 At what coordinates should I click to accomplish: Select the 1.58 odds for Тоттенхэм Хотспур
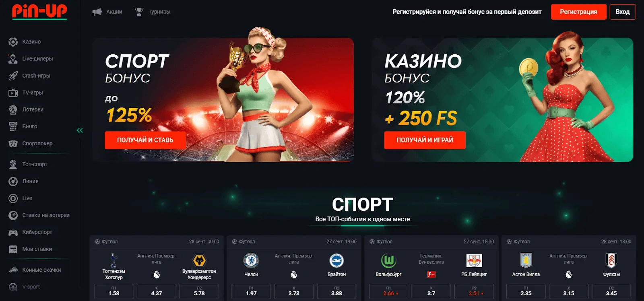[x=114, y=291]
